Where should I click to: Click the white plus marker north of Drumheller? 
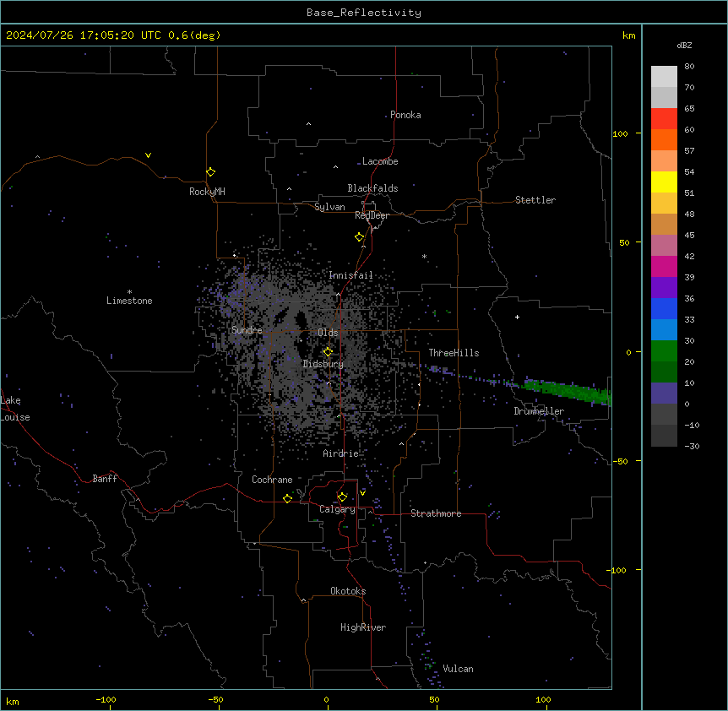(517, 317)
